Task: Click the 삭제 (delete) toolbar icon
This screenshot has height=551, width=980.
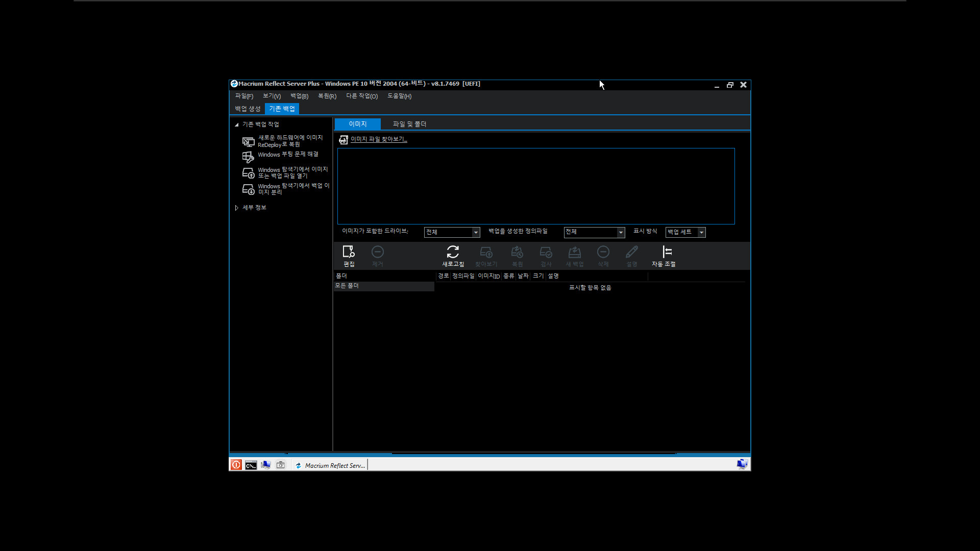Action: (603, 252)
